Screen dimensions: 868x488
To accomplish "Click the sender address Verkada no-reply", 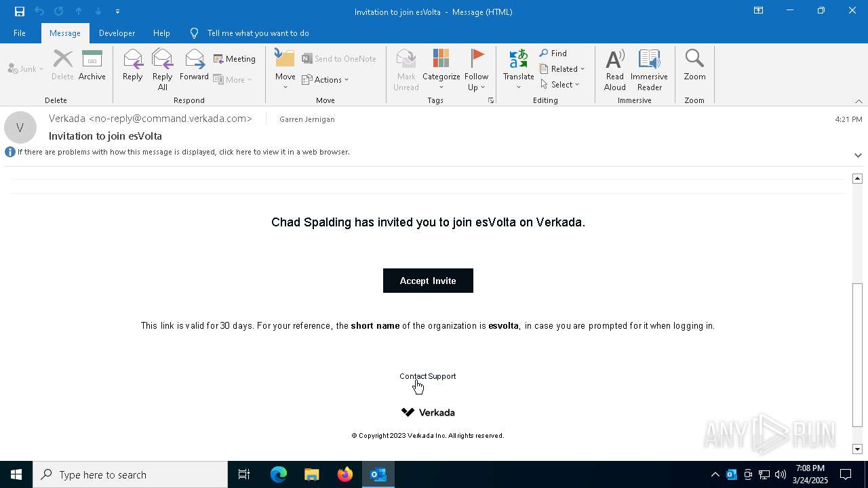I will (x=151, y=119).
